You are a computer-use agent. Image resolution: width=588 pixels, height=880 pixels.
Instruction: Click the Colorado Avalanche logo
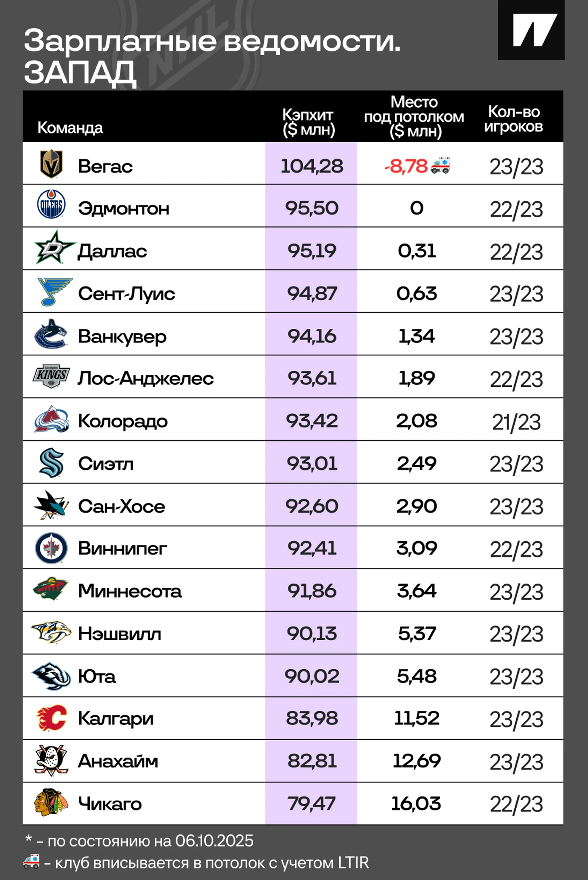coord(51,419)
